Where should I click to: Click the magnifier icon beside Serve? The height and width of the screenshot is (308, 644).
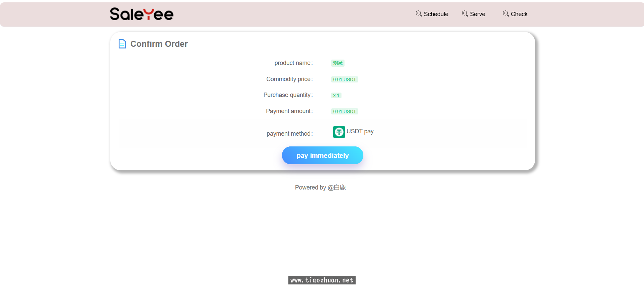[x=465, y=13]
